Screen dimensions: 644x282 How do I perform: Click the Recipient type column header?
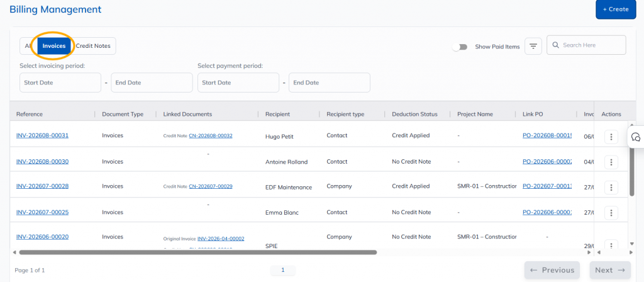pos(345,115)
